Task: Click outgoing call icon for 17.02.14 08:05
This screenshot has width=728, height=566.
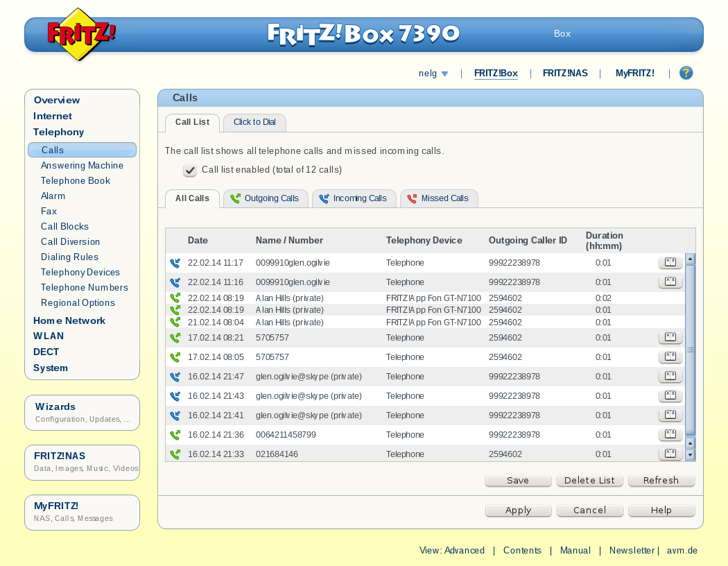Action: (175, 357)
